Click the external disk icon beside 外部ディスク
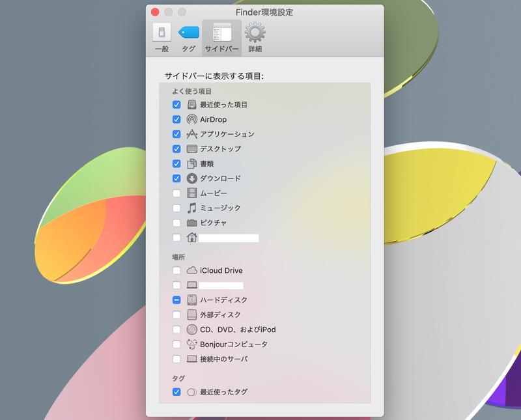The height and width of the screenshot is (420, 521). tap(191, 315)
